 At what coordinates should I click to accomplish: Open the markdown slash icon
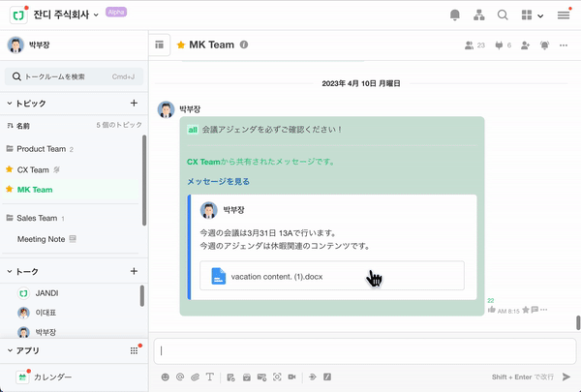tap(327, 377)
